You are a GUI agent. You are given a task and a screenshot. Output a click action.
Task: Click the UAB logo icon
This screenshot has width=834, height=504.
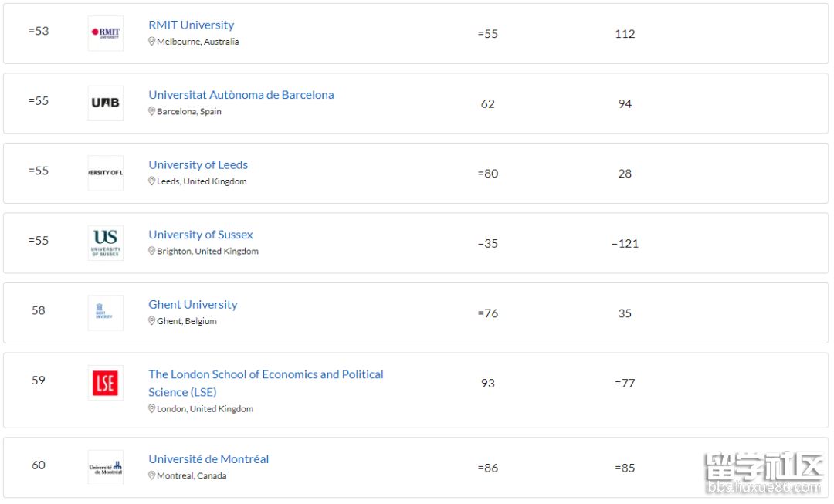(105, 103)
